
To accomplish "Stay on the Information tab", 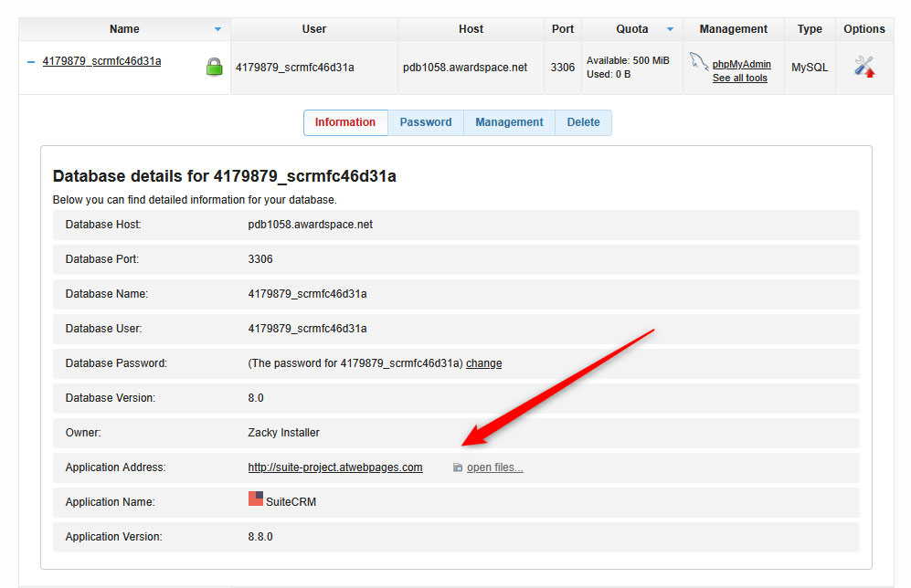I will [345, 121].
